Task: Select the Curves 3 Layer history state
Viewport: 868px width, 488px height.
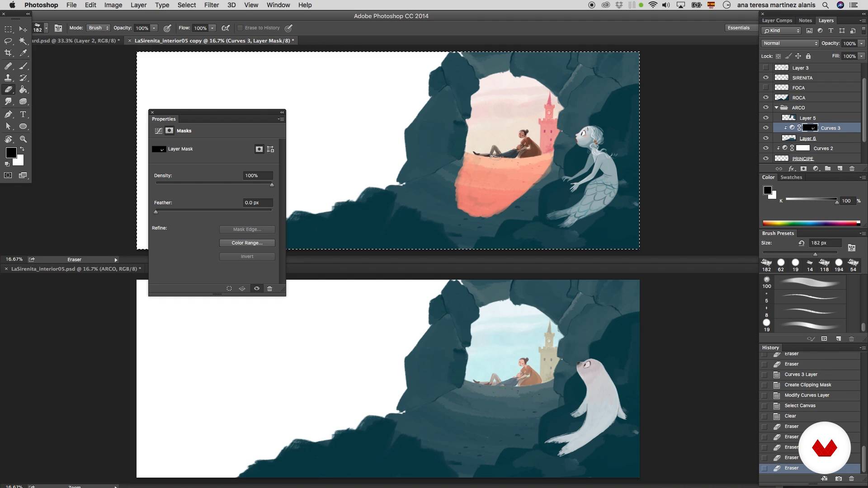Action: tap(810, 375)
